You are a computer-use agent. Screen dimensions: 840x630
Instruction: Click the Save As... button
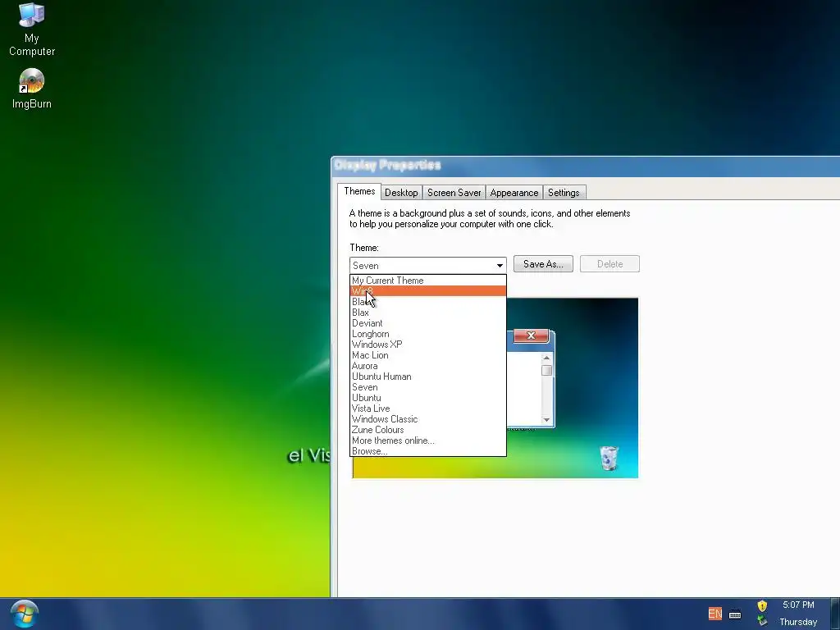point(543,263)
